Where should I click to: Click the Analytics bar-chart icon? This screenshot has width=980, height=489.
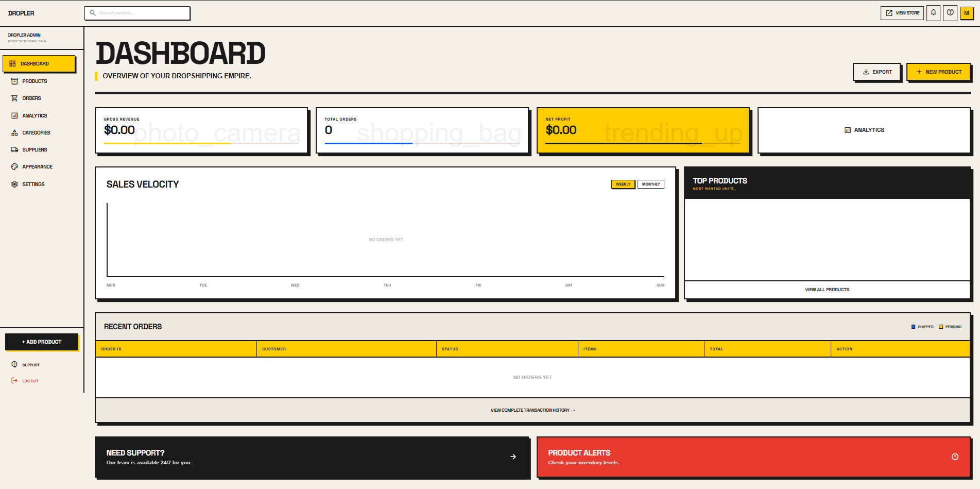[x=14, y=115]
